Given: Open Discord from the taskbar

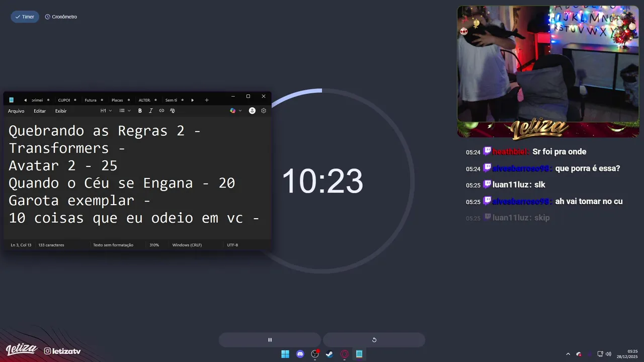Looking at the screenshot, I should click(300, 354).
